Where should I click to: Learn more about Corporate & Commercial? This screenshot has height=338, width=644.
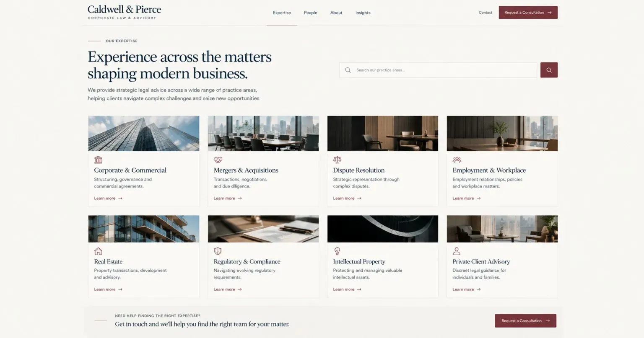tap(108, 198)
